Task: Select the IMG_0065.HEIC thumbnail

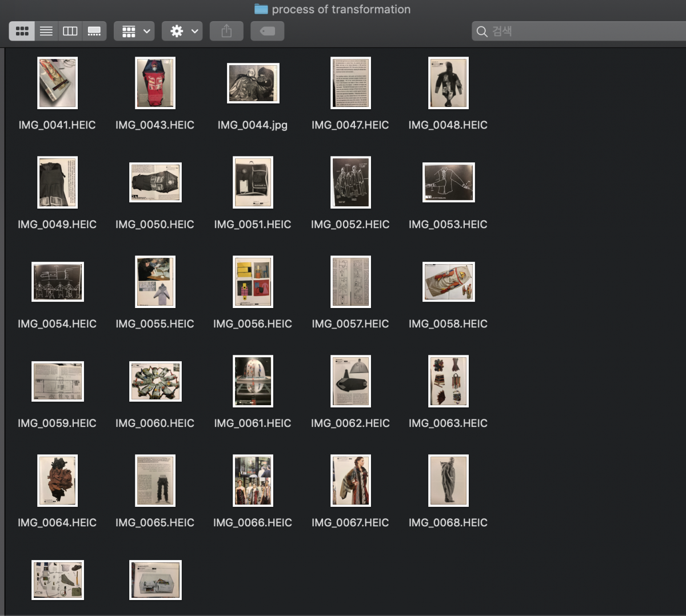Action: (x=155, y=481)
